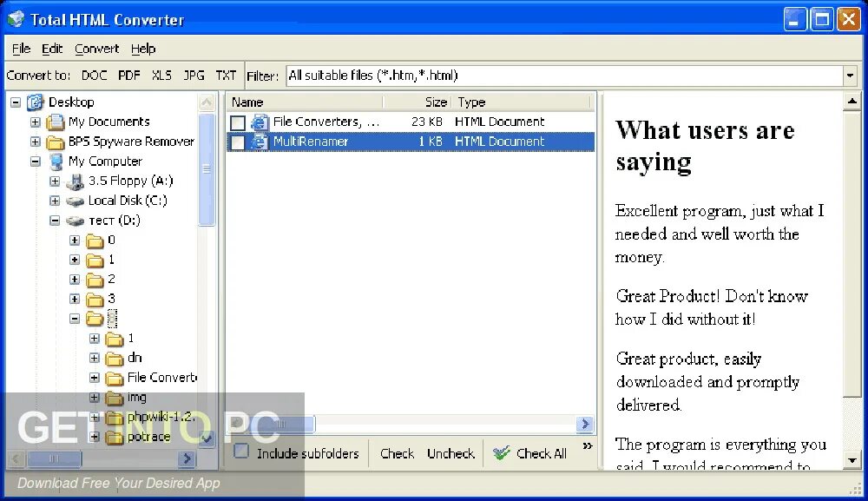The height and width of the screenshot is (501, 868).
Task: Click the folder tree vertical scrollbar thumb
Action: tap(207, 168)
